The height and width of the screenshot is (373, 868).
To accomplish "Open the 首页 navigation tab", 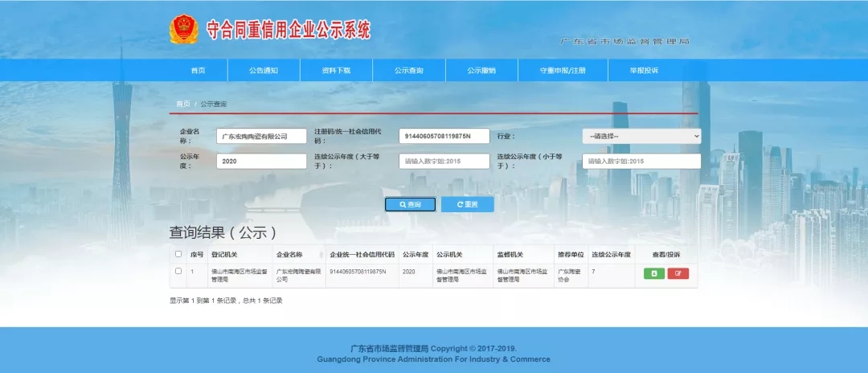I will pos(198,71).
